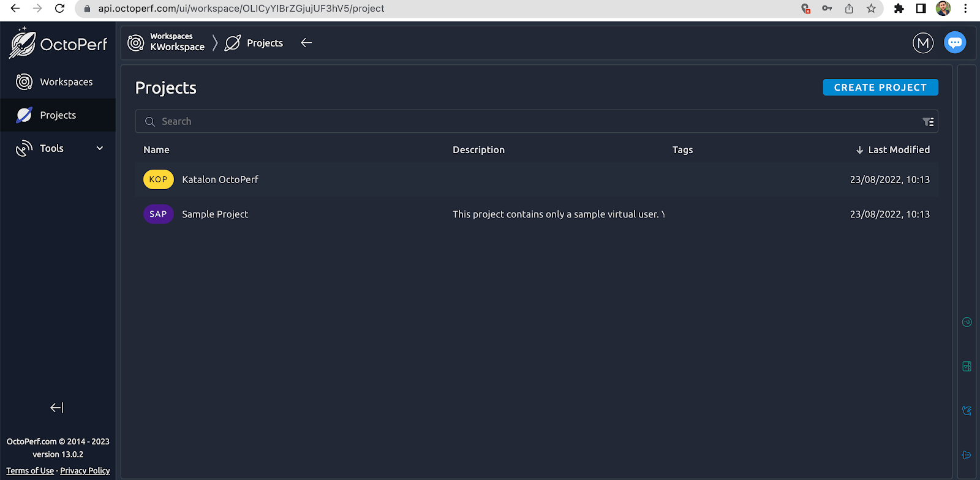The height and width of the screenshot is (480, 980).
Task: Click Katalon OctoPerf's last modified date
Action: (890, 179)
